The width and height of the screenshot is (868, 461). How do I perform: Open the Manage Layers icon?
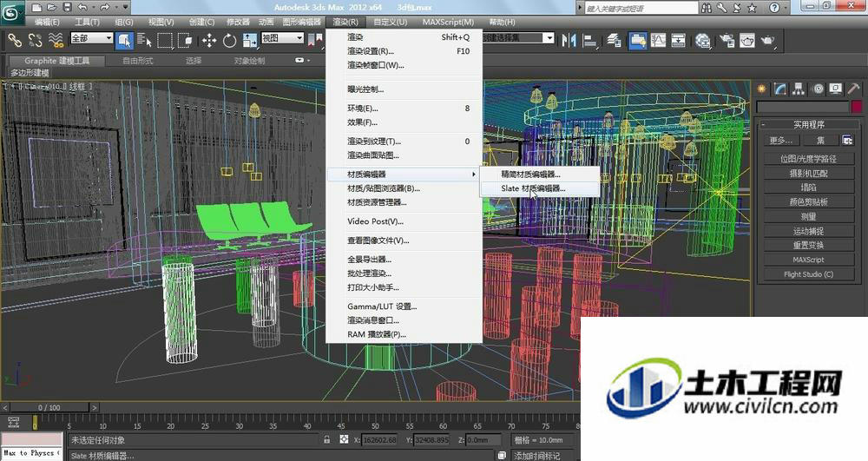click(614, 40)
